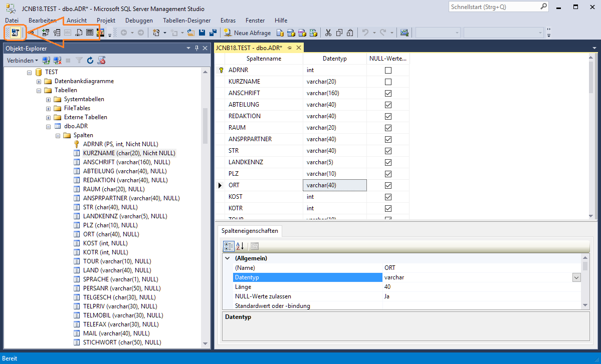Show column properties by category
601x364 pixels.
pos(229,246)
